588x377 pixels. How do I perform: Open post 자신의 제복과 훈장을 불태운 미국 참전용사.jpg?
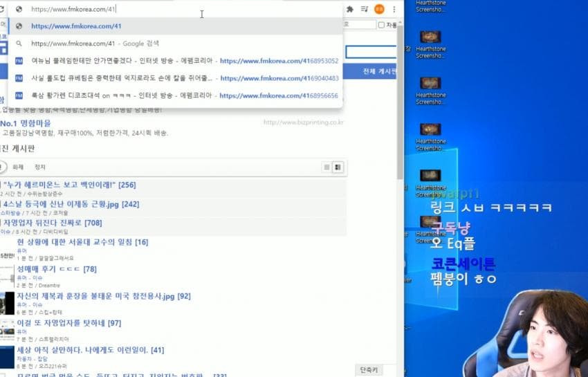104,296
